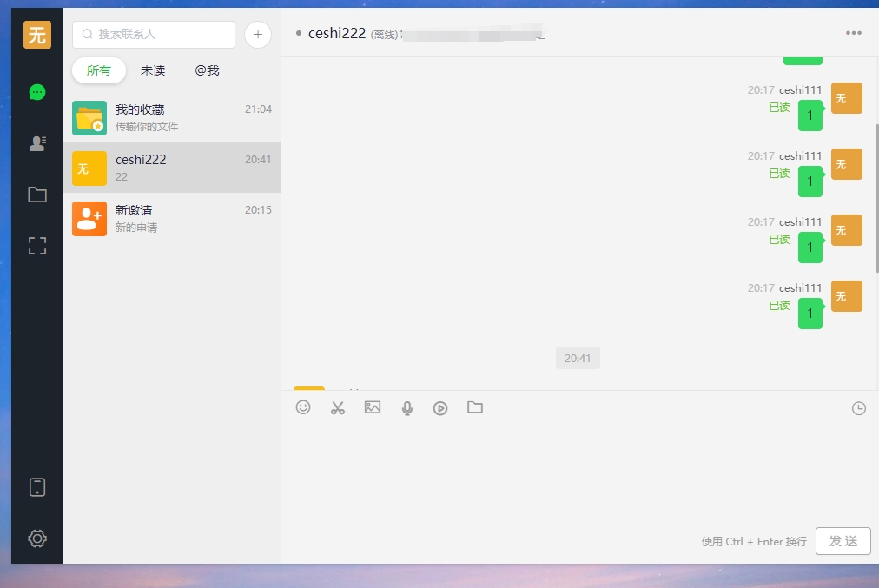This screenshot has width=879, height=588.
Task: Add a new contact with plus button
Action: (258, 35)
